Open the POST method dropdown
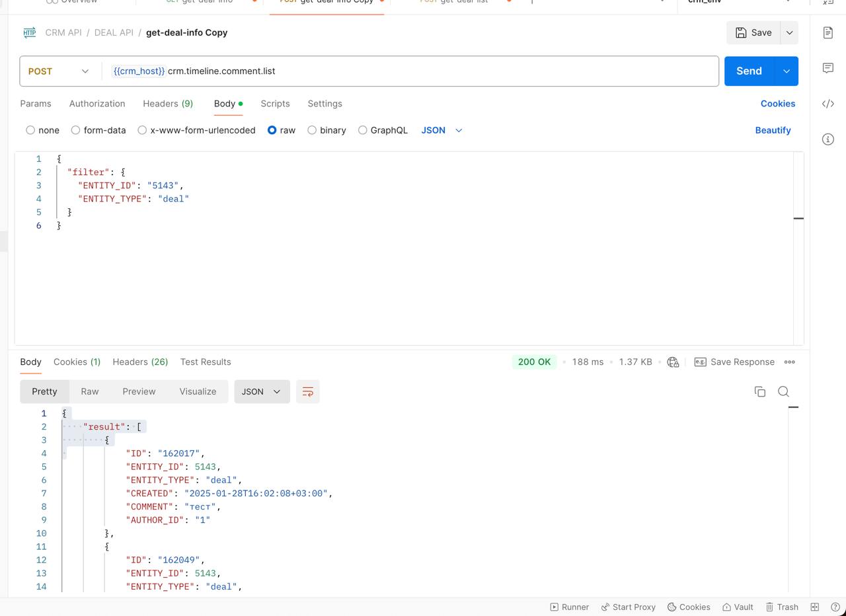Image resolution: width=846 pixels, height=616 pixels. pyautogui.click(x=58, y=71)
